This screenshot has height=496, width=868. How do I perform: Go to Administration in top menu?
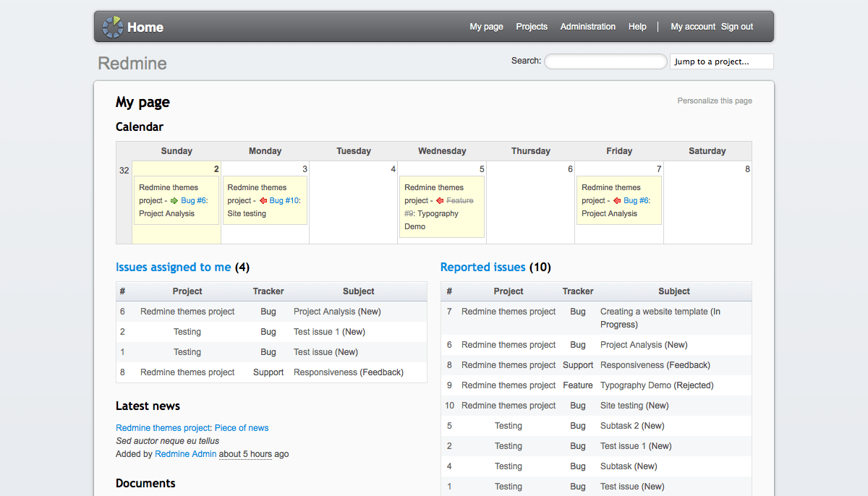coord(588,27)
